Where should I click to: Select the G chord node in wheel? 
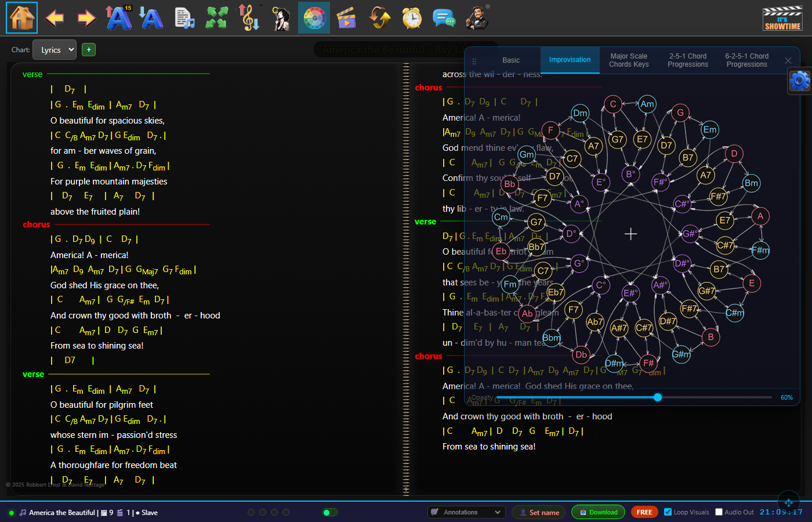coord(680,113)
